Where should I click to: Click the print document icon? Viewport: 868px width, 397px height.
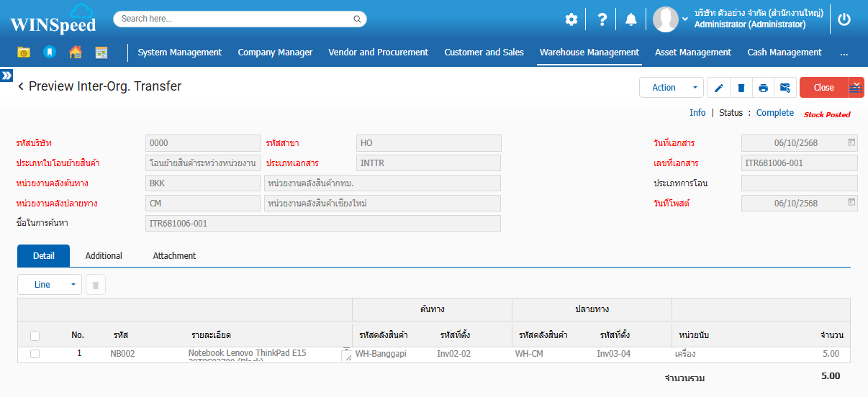point(763,88)
